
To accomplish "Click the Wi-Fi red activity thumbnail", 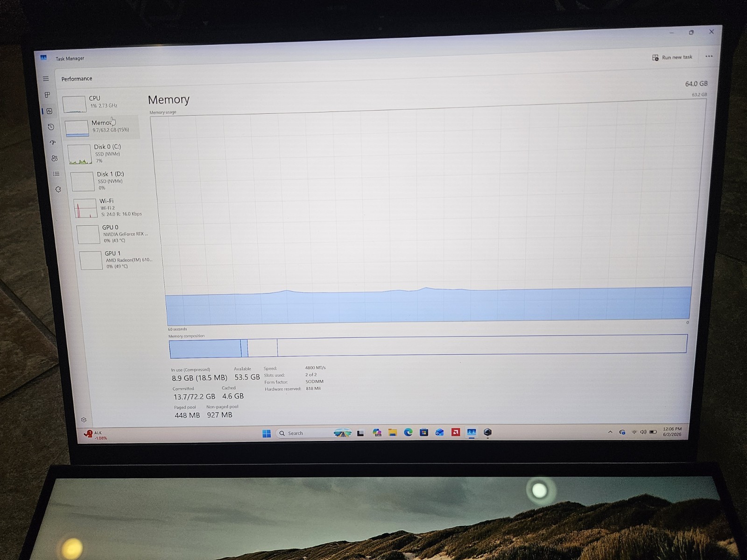I will 85,208.
